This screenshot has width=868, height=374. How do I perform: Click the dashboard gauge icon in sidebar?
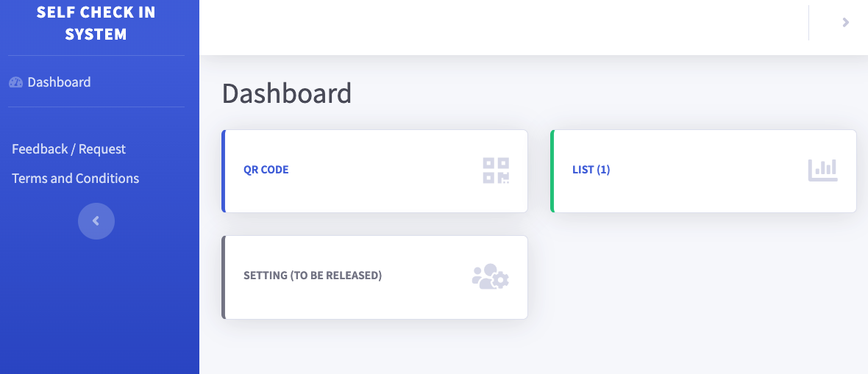(x=15, y=82)
